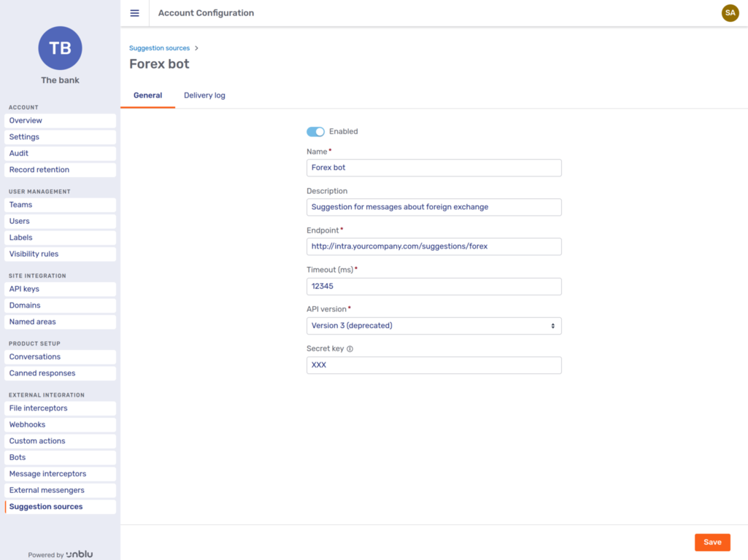
Task: Open the navigation hamburger menu
Action: tap(134, 12)
